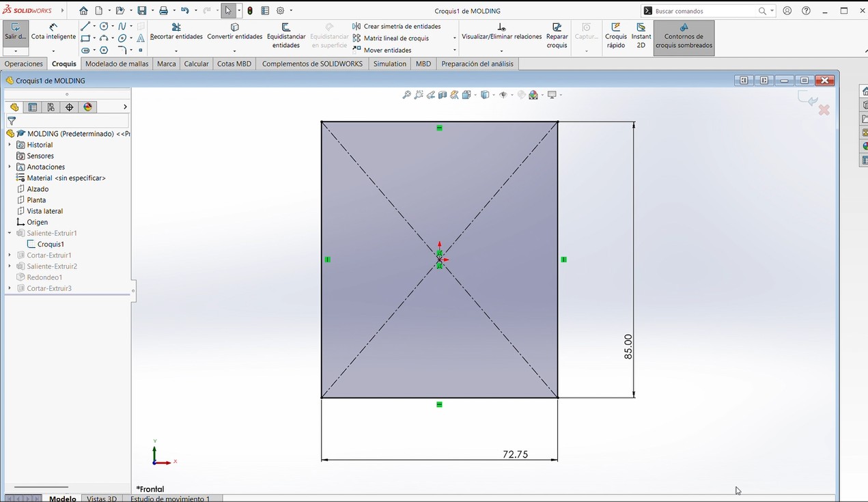Open the DisplayManager color ball tab
This screenshot has height=502, width=868.
click(87, 107)
